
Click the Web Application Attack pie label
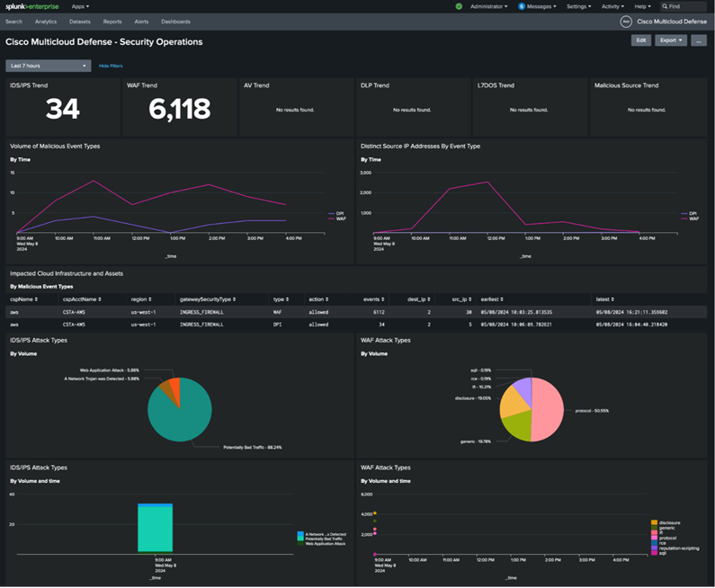click(110, 370)
